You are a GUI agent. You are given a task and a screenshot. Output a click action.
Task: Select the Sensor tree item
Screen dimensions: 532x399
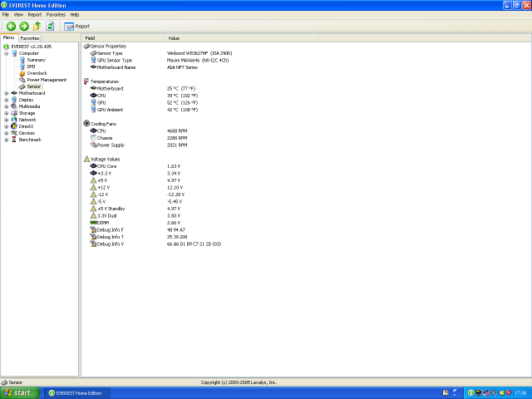pos(33,86)
